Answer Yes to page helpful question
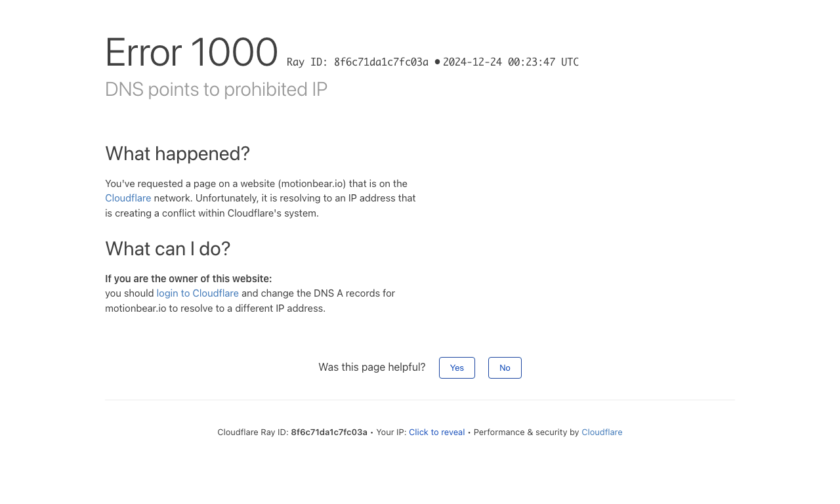Viewport: 840px width, 504px height. pyautogui.click(x=457, y=367)
